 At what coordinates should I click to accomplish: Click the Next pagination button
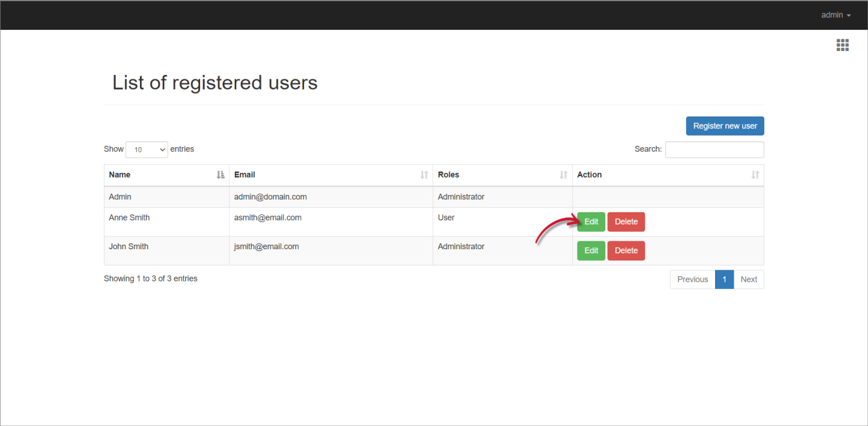749,279
